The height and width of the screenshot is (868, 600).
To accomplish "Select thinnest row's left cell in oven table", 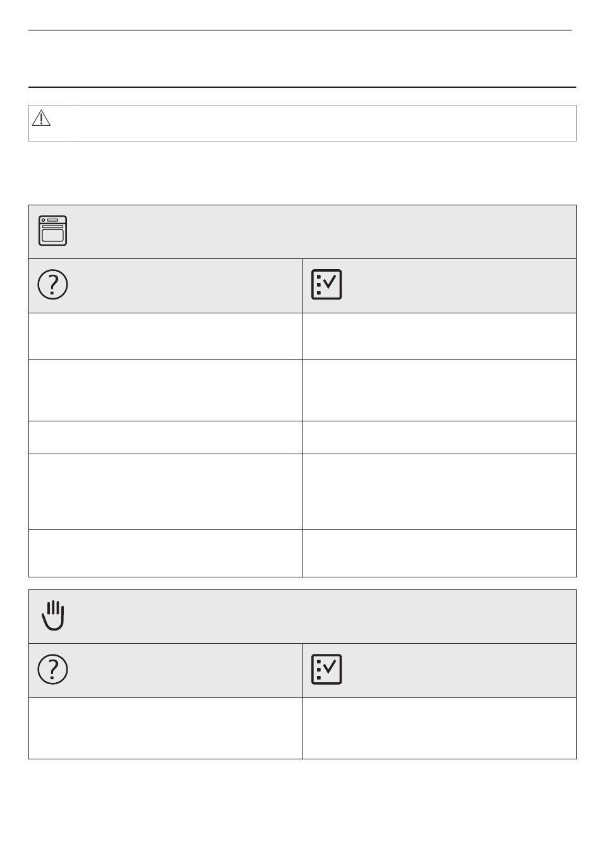I will click(x=165, y=437).
